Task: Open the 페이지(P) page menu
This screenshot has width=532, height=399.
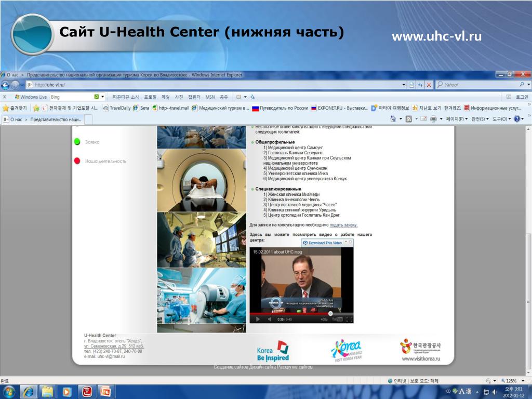Action: pos(457,119)
